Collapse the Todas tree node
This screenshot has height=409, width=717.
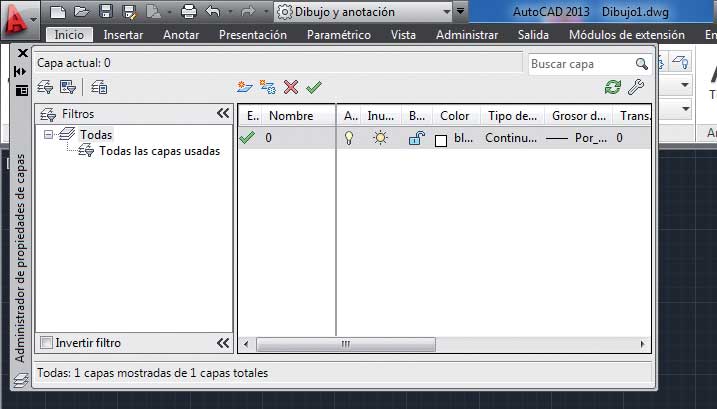tap(48, 134)
